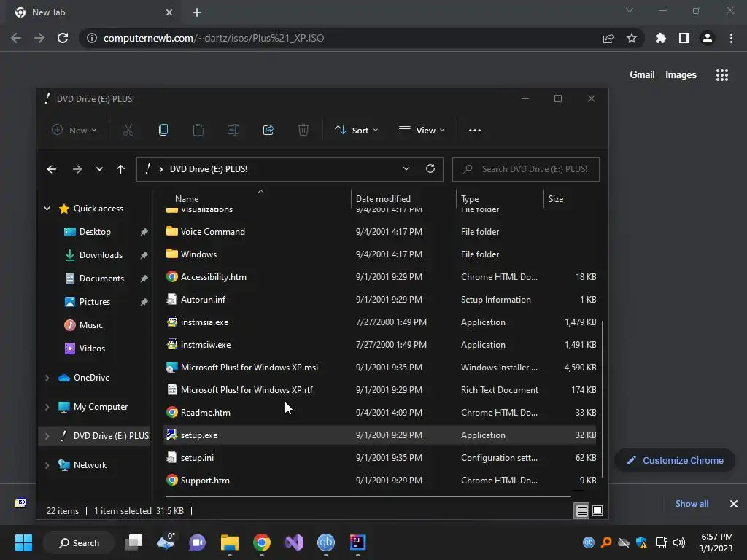Switch to large thumbnails view icon in status bar
747x560 pixels.
(x=597, y=511)
